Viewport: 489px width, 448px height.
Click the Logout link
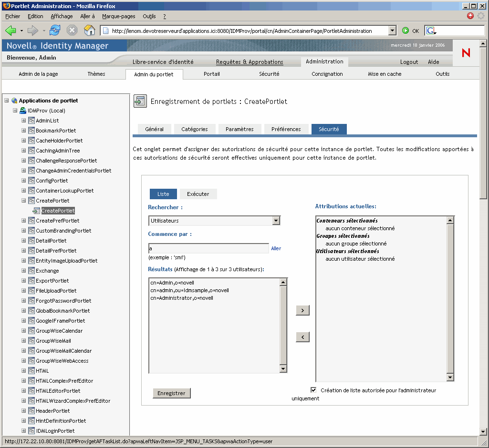tap(409, 61)
